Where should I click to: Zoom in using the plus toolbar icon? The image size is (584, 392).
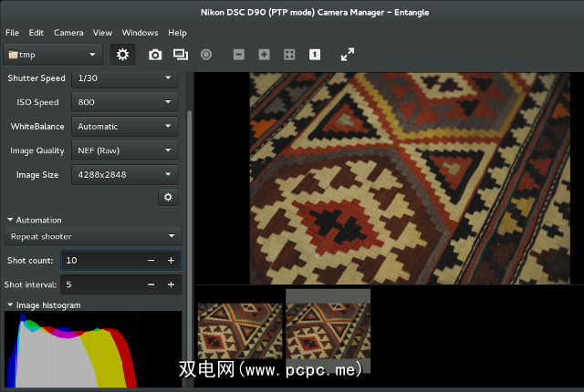[264, 55]
